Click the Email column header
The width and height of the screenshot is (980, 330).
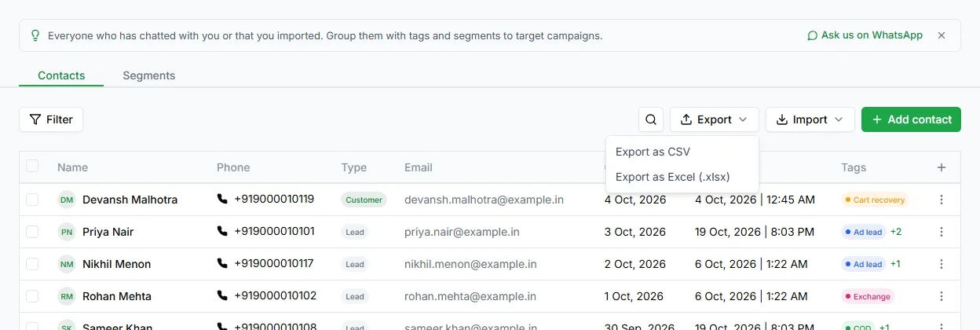point(419,167)
